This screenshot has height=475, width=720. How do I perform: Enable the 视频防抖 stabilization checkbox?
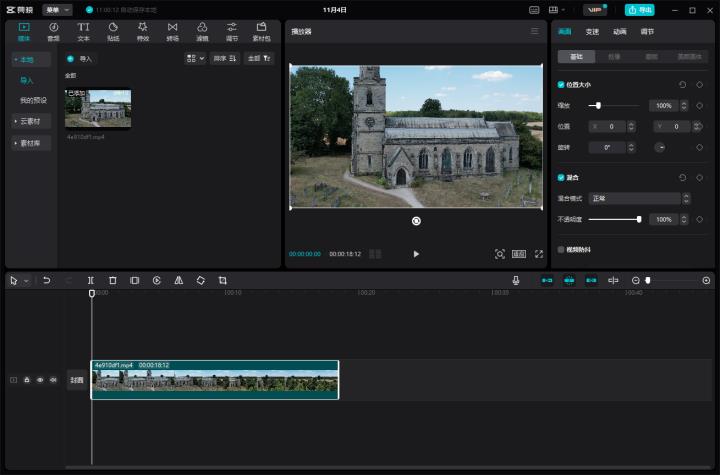[561, 250]
